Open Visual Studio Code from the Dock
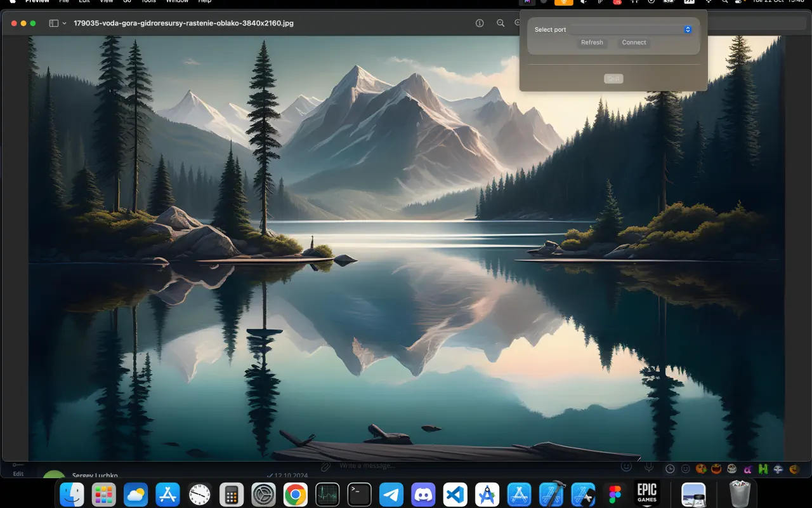This screenshot has height=508, width=812. point(455,493)
